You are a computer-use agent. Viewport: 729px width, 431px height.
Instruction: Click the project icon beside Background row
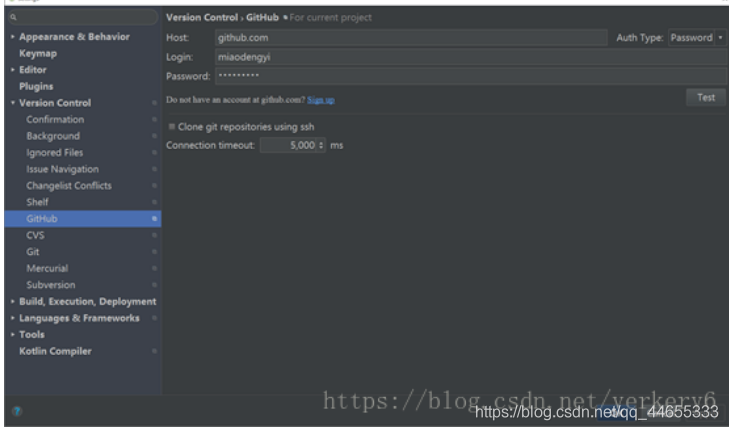pyautogui.click(x=154, y=136)
